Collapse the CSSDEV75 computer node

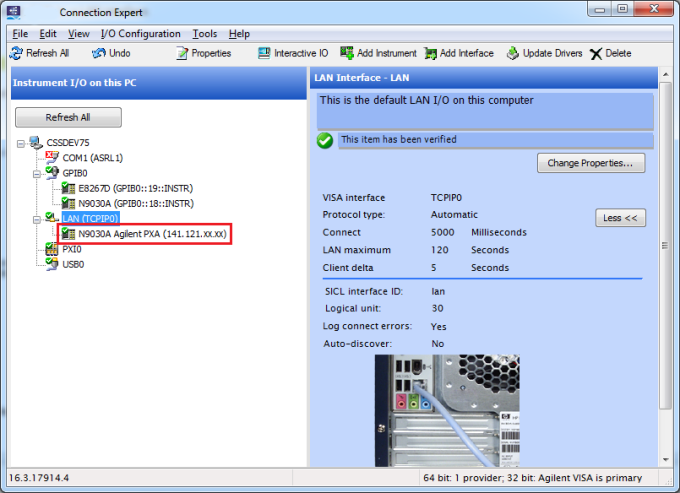click(21, 143)
